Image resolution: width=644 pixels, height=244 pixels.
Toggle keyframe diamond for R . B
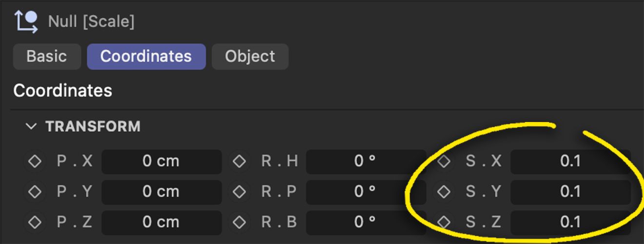[239, 222]
